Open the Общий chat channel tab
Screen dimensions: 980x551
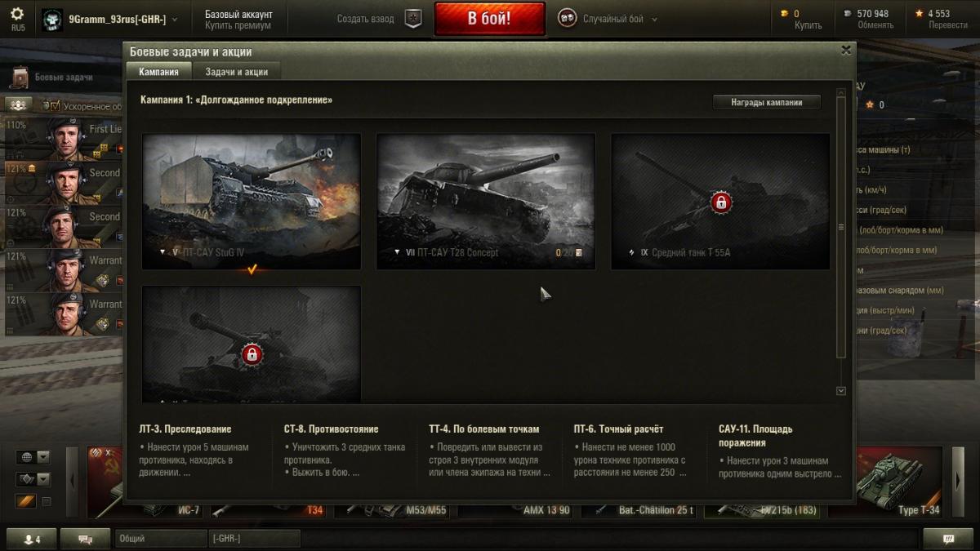click(x=162, y=539)
